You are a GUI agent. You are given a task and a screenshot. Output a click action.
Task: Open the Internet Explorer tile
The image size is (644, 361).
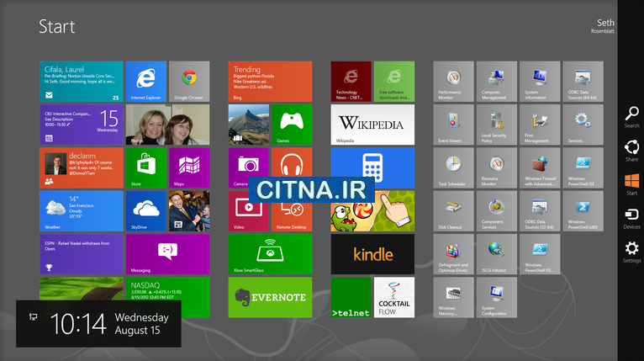coord(145,81)
